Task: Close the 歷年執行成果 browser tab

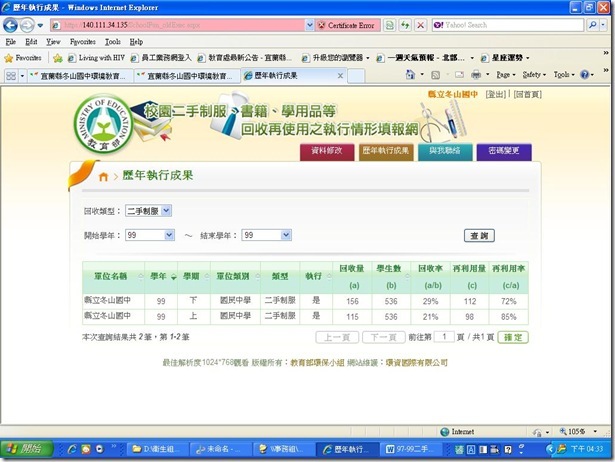Action: pos(340,75)
